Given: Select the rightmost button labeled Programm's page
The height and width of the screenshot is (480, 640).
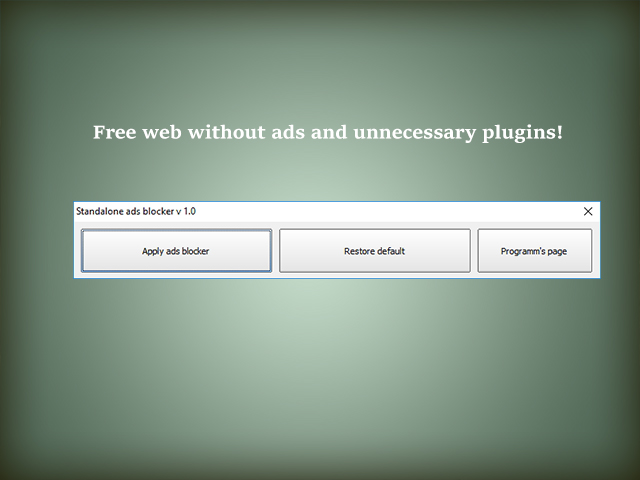Looking at the screenshot, I should pyautogui.click(x=534, y=251).
